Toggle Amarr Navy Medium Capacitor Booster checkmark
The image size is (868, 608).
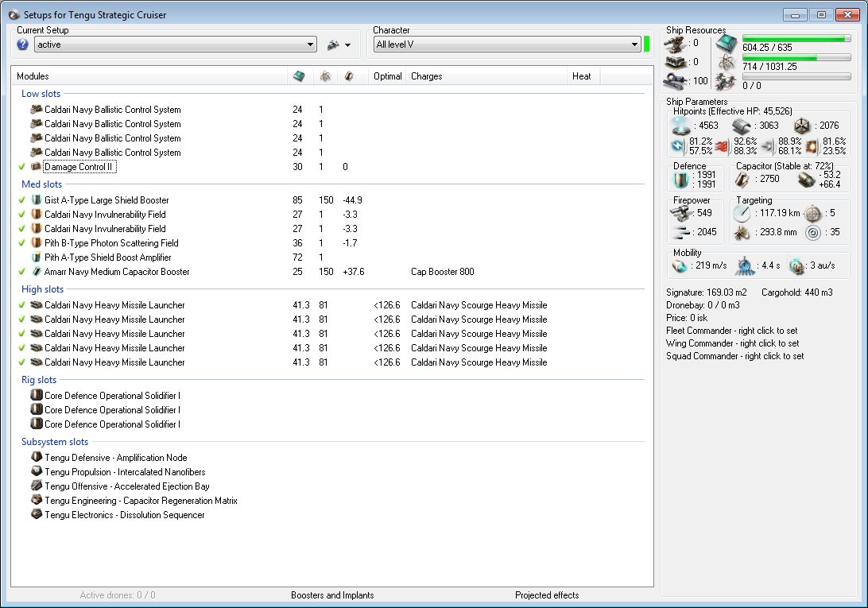pyautogui.click(x=21, y=272)
